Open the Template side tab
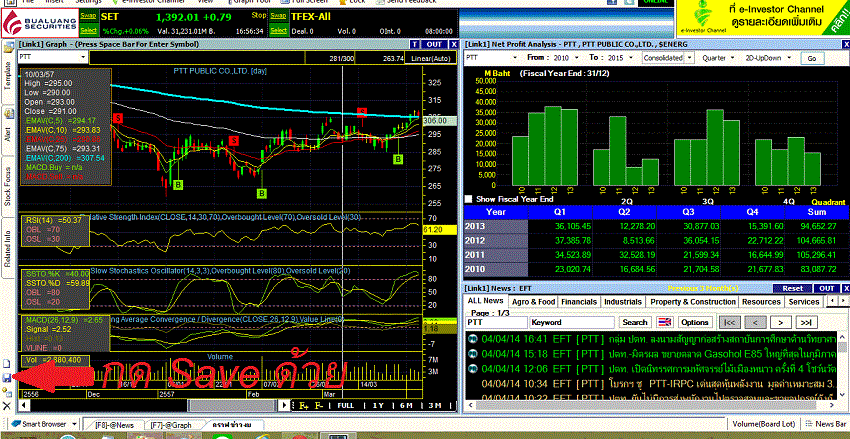 pos(9,74)
